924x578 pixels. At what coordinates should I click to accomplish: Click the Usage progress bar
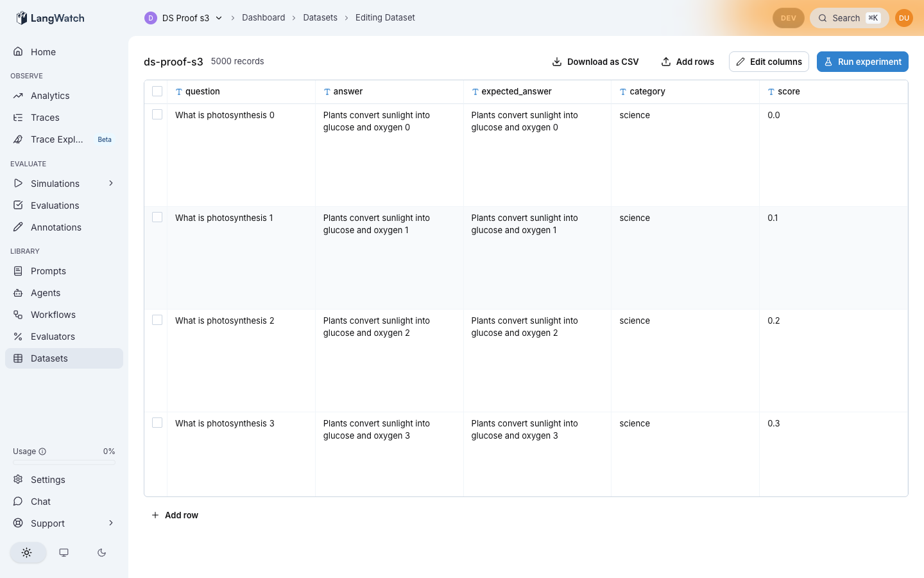tap(64, 462)
